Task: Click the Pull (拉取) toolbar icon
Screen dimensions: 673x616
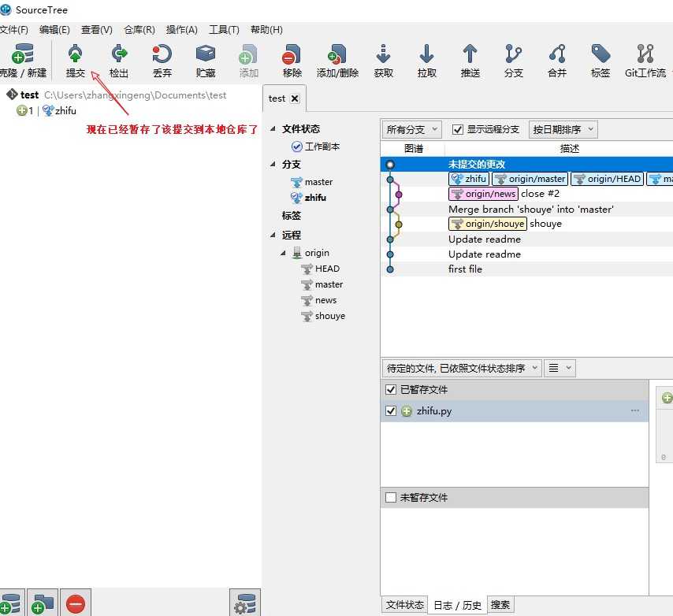Action: point(426,54)
